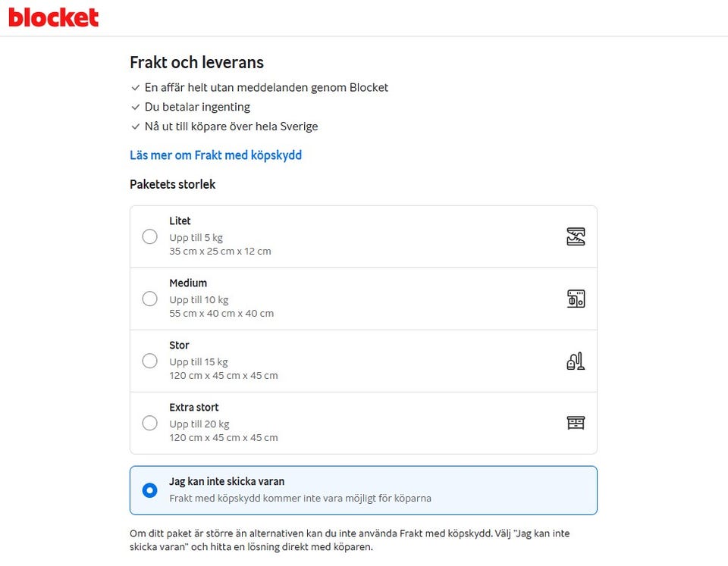Click 'Upp till 15 kg' Stor description
The width and height of the screenshot is (728, 566).
pyautogui.click(x=198, y=362)
